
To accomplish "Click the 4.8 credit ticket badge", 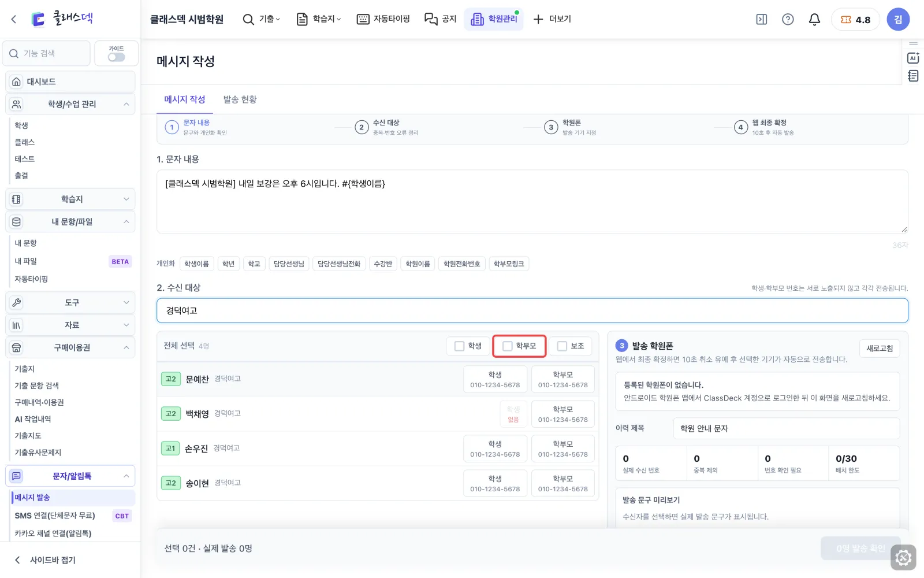I will click(855, 19).
